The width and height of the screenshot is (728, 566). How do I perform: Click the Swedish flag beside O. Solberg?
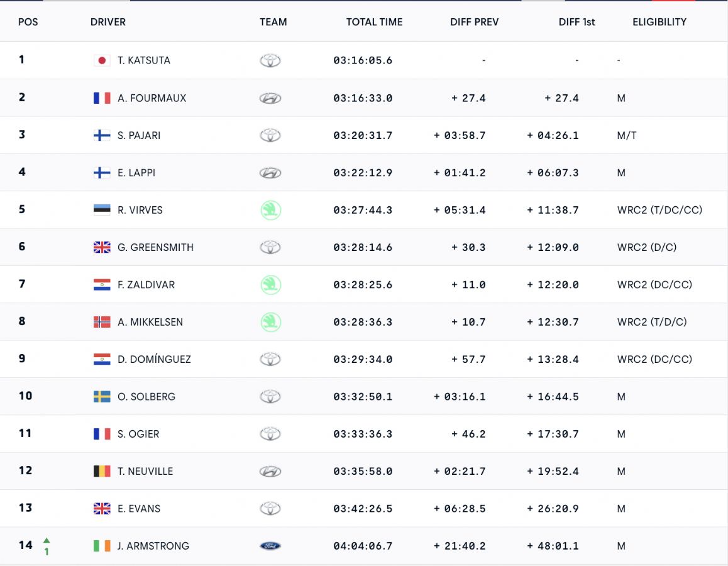[102, 397]
